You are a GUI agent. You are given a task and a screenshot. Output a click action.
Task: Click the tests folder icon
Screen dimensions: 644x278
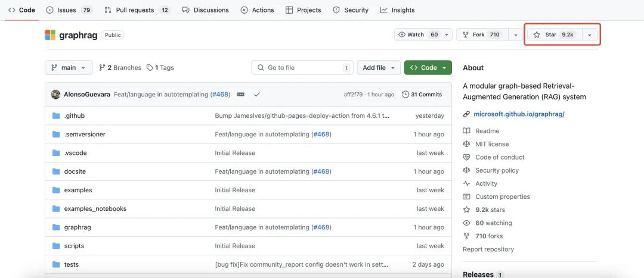pos(56,264)
